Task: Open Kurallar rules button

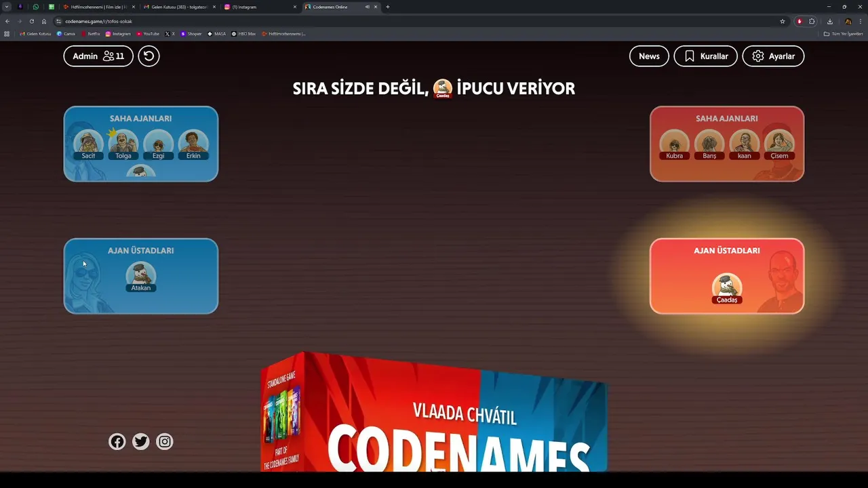Action: pos(705,56)
